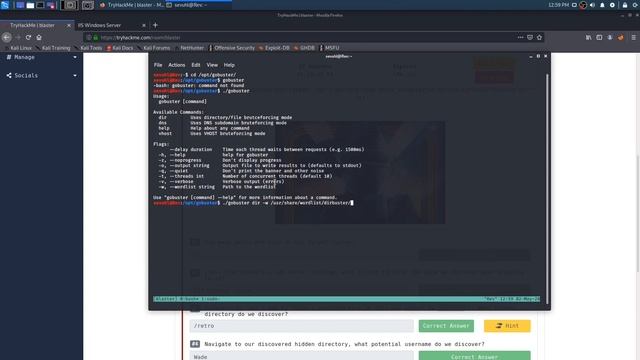
Task: Click the yellow Hint button
Action: (507, 326)
